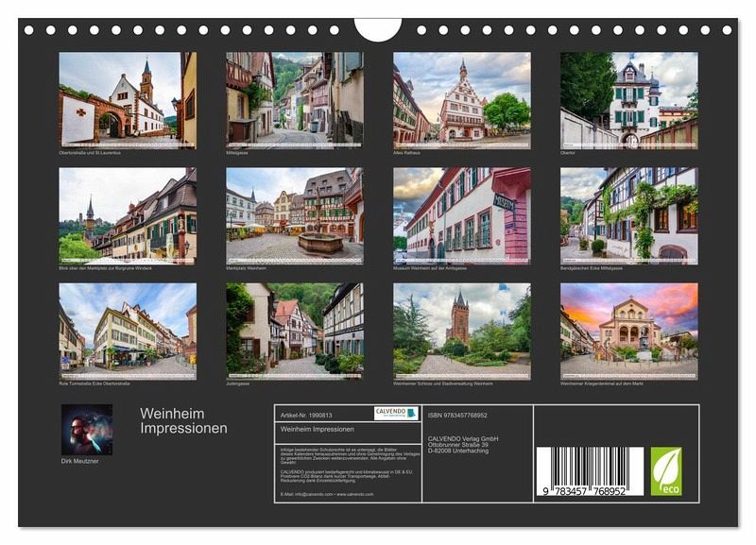
Task: Select the Museum Weinheim photo
Action: 462,216
